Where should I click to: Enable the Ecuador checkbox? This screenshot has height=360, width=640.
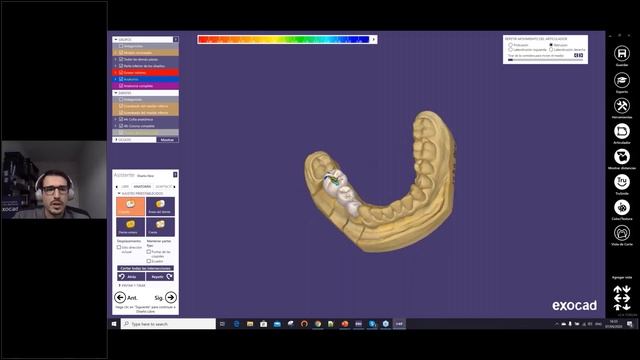pos(149,261)
